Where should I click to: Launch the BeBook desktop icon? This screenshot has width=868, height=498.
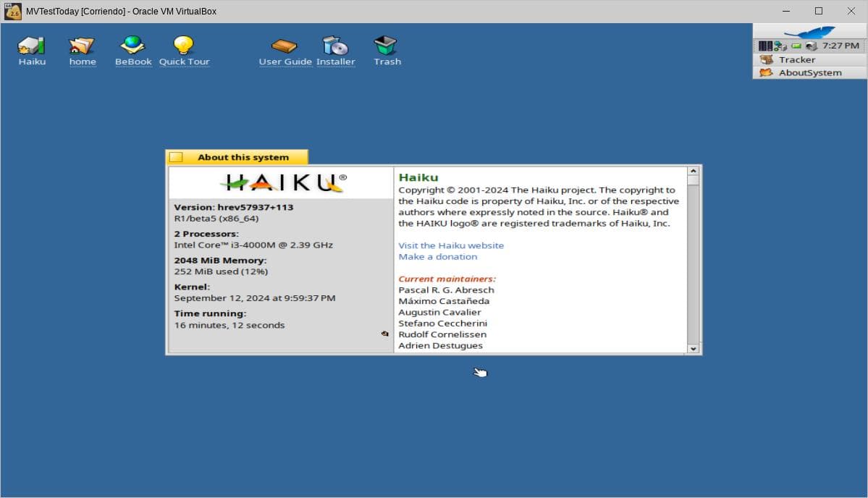[133, 46]
